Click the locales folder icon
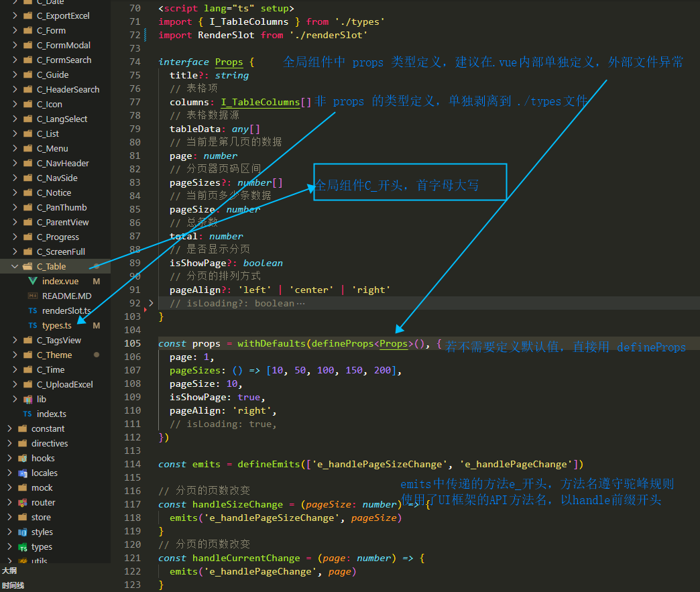Image resolution: width=700 pixels, height=592 pixels. [x=22, y=473]
